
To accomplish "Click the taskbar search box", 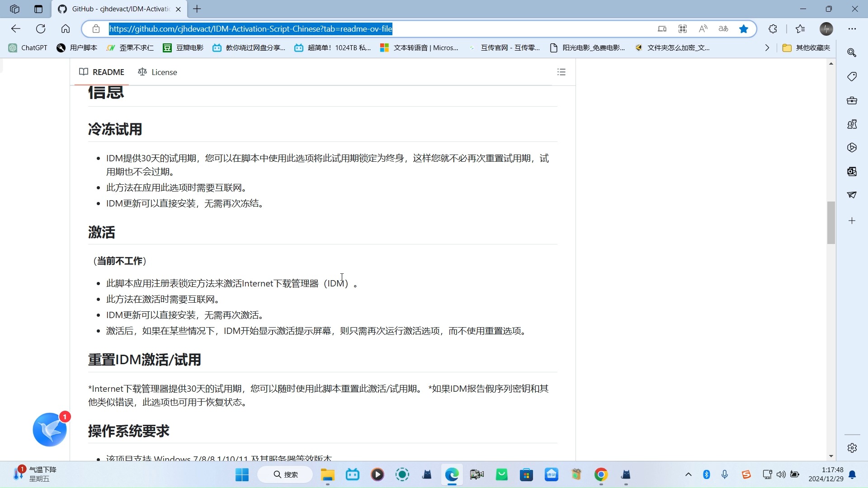I will coord(285,475).
